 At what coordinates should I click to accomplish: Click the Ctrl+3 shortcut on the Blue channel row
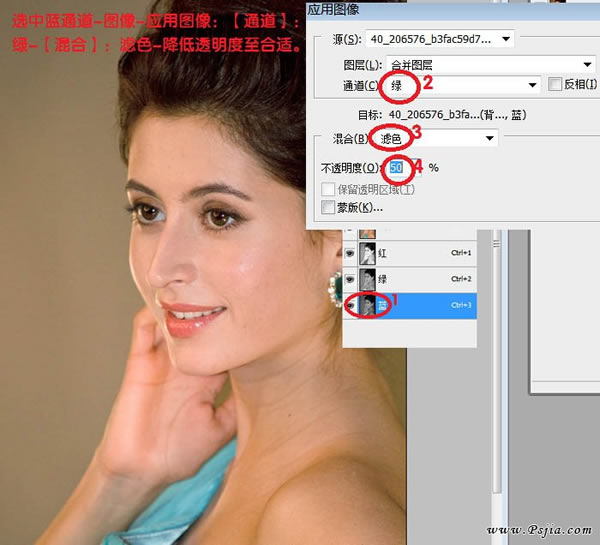coord(461,305)
